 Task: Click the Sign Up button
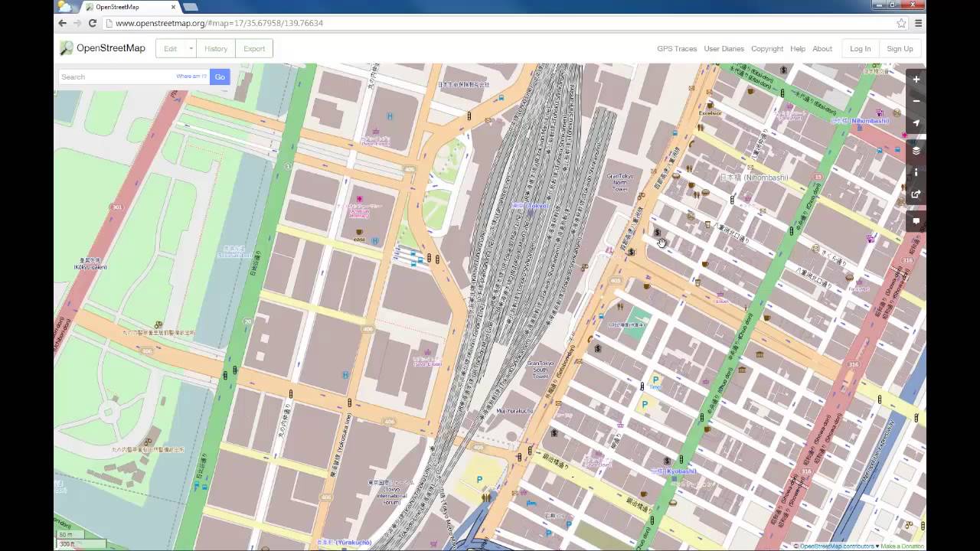pyautogui.click(x=900, y=49)
